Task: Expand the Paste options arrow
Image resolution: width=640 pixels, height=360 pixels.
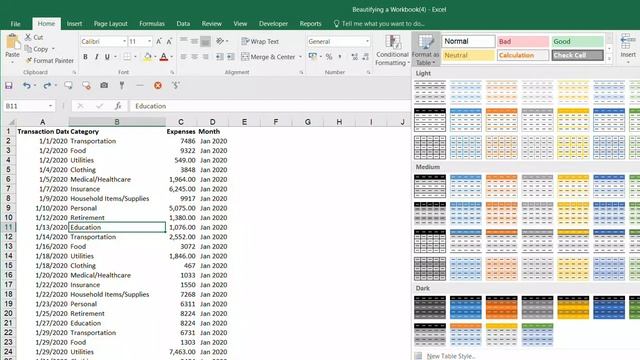Action: pos(12,62)
